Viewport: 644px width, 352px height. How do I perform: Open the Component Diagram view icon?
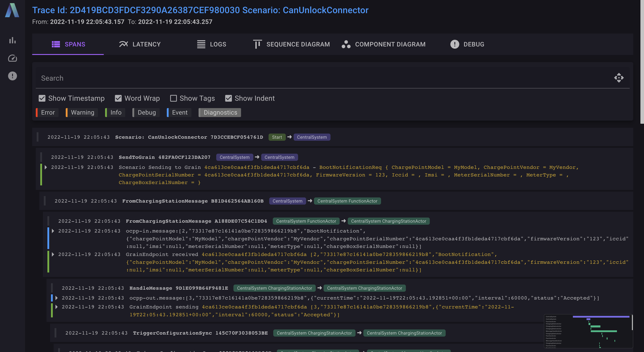[x=346, y=44]
